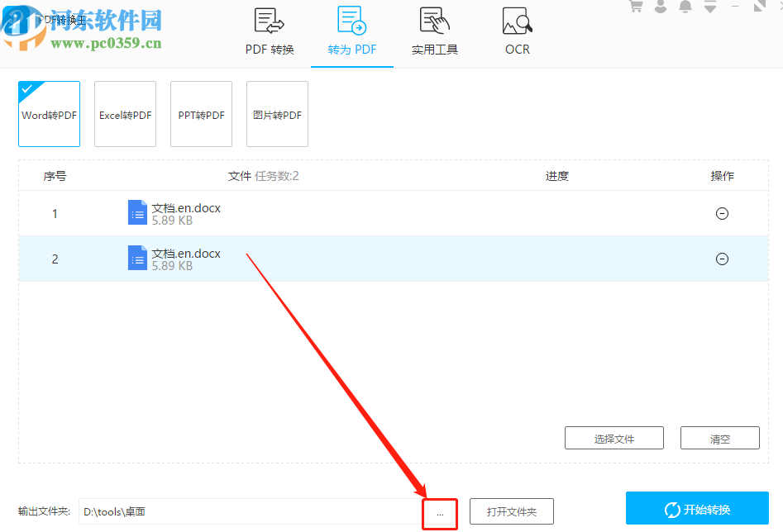Click the Word document icon for task 2
The image size is (783, 532).
point(137,258)
